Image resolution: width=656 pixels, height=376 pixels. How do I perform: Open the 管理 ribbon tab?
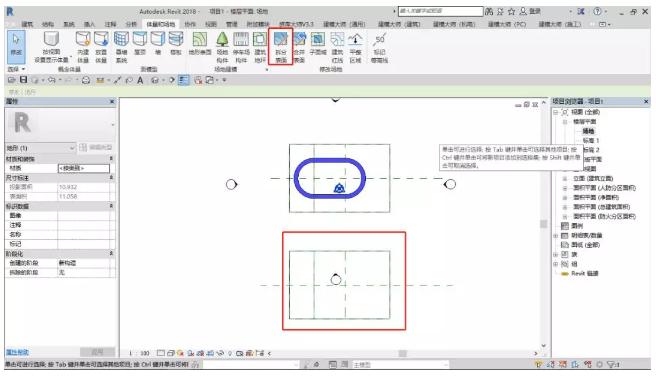click(231, 24)
